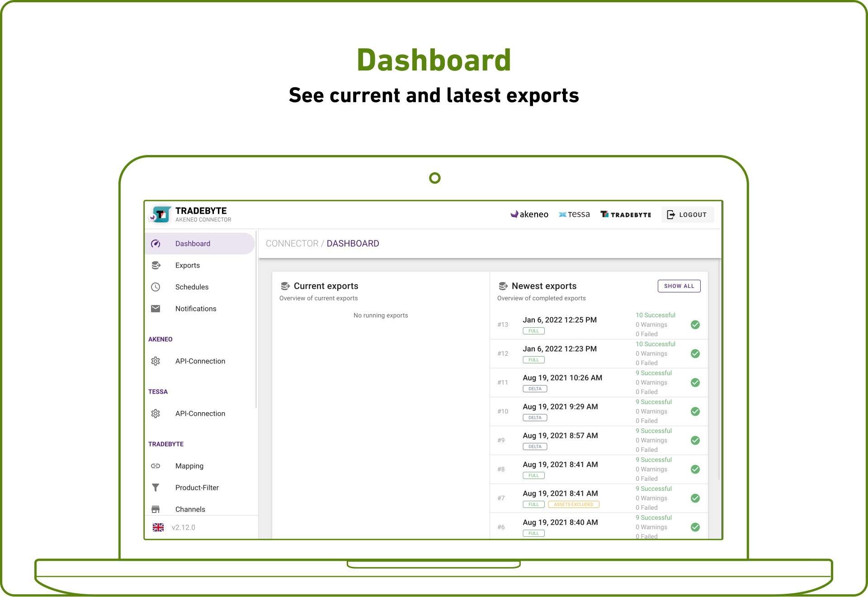Open the Notifications menu item

pyautogui.click(x=196, y=309)
